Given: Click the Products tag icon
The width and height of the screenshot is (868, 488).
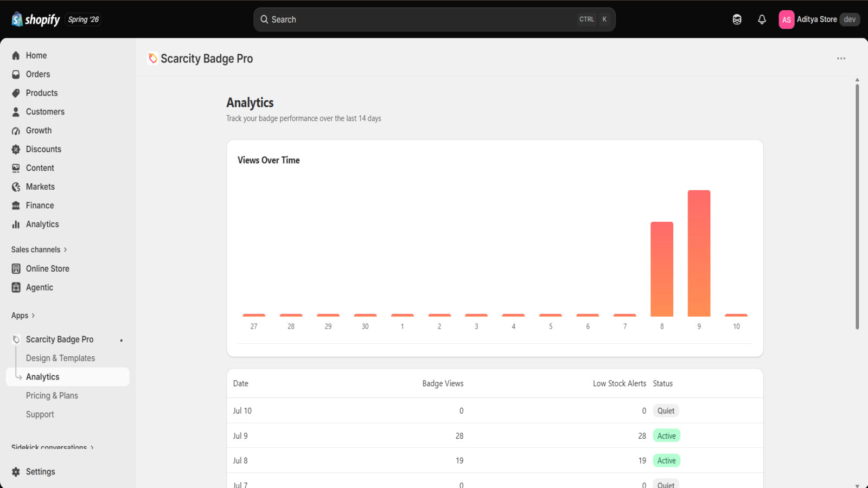Looking at the screenshot, I should click(16, 93).
